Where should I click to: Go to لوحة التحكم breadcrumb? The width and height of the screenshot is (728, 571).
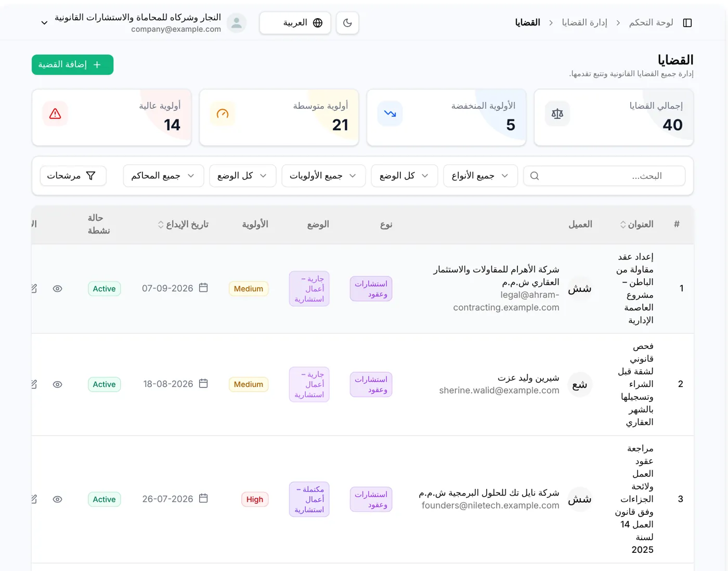pyautogui.click(x=651, y=22)
